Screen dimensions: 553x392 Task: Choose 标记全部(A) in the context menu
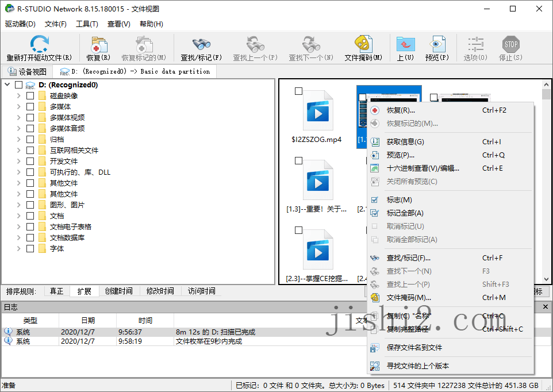click(x=450, y=213)
